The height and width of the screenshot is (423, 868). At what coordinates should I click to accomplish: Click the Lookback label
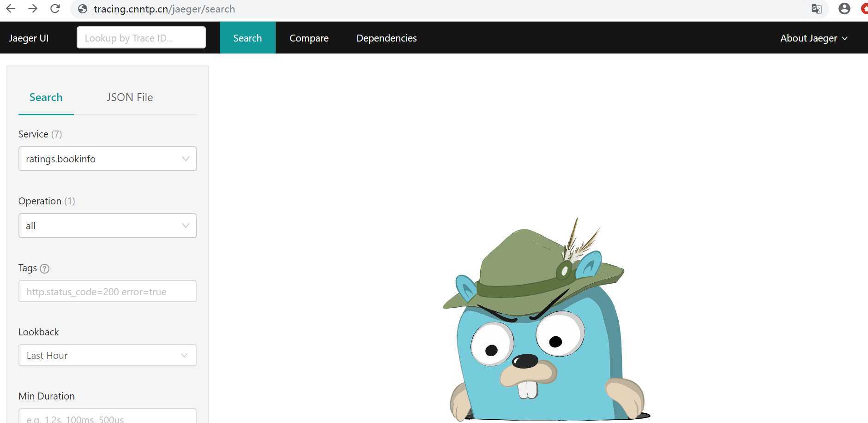click(x=39, y=332)
